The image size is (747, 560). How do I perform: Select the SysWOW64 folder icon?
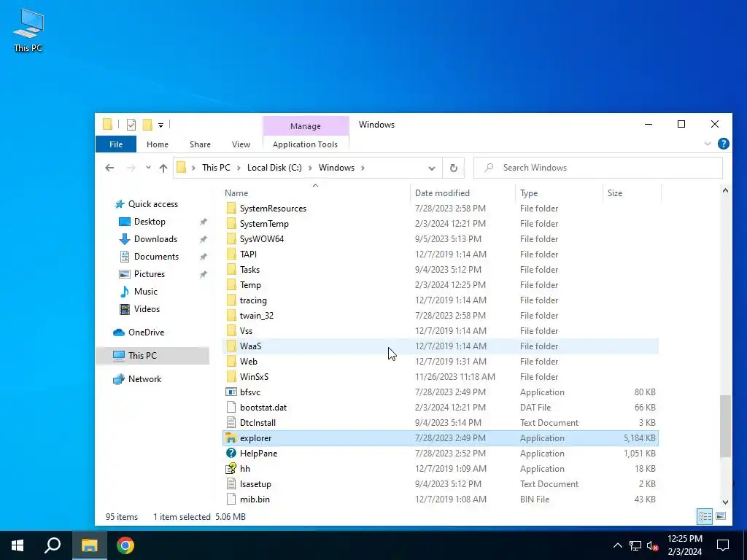[x=231, y=238]
